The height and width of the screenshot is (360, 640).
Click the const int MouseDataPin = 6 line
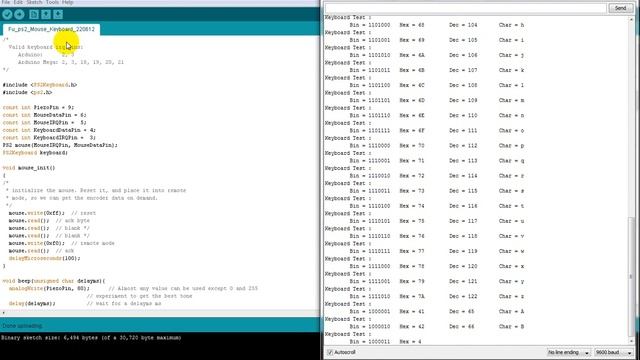[44, 115]
